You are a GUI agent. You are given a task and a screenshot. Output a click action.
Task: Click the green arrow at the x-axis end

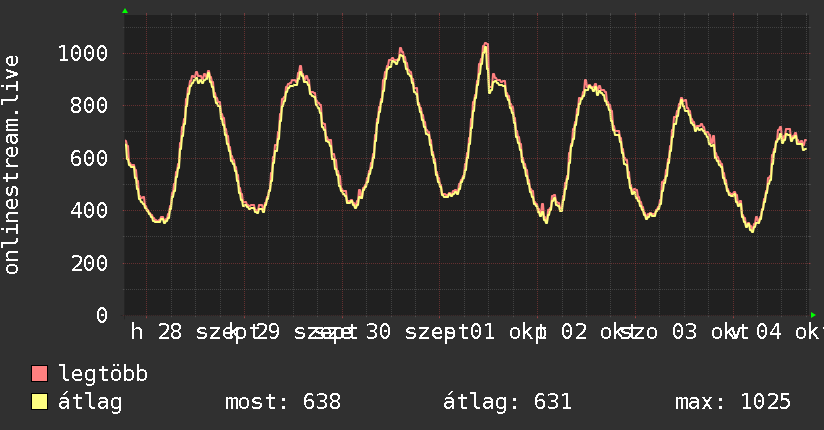coord(813,315)
